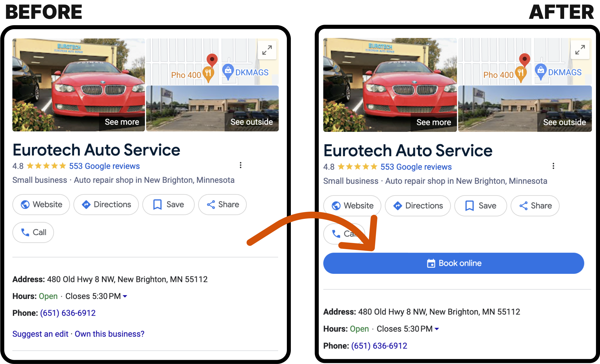Image resolution: width=600 pixels, height=364 pixels.
Task: Click Website button in AFTER panel
Action: pyautogui.click(x=352, y=206)
